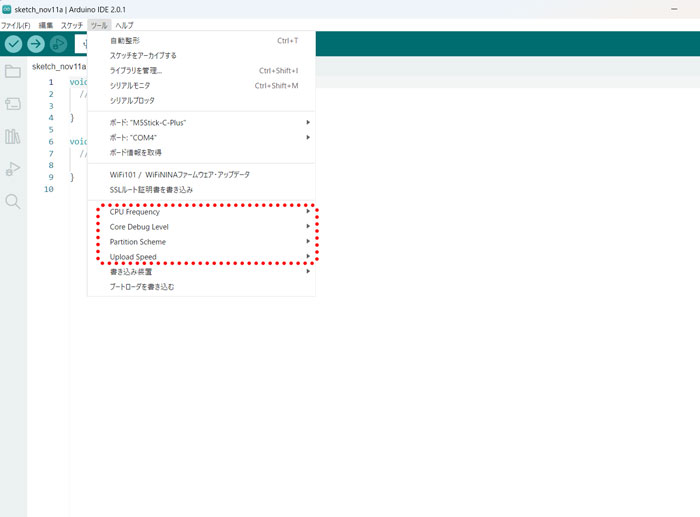Expand the Upload Speed submenu

point(201,257)
